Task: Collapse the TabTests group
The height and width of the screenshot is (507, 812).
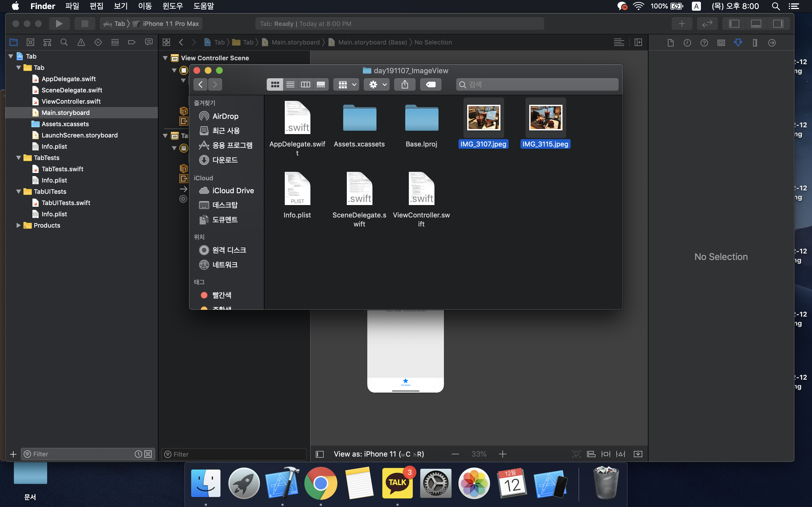Action: pyautogui.click(x=18, y=158)
